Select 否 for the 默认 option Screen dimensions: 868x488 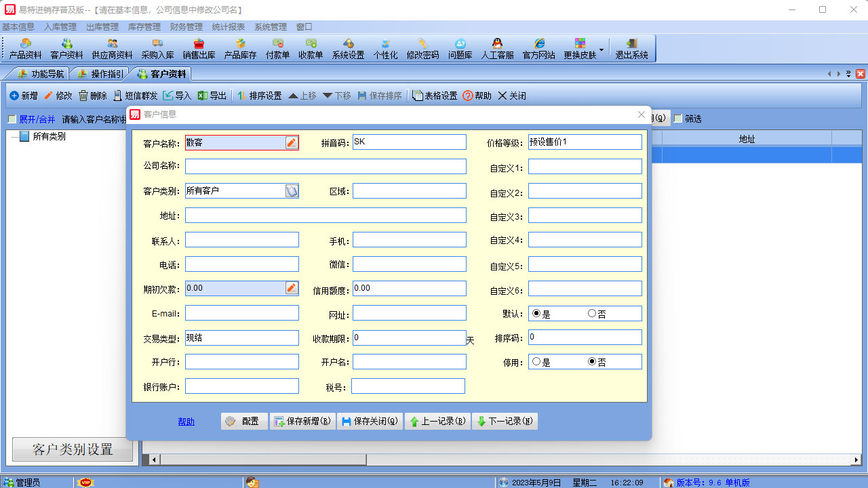pyautogui.click(x=592, y=314)
